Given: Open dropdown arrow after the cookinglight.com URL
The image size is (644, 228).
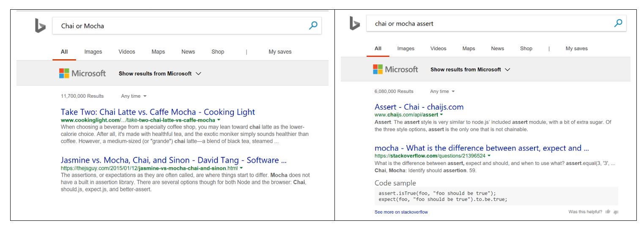Looking at the screenshot, I should (219, 120).
